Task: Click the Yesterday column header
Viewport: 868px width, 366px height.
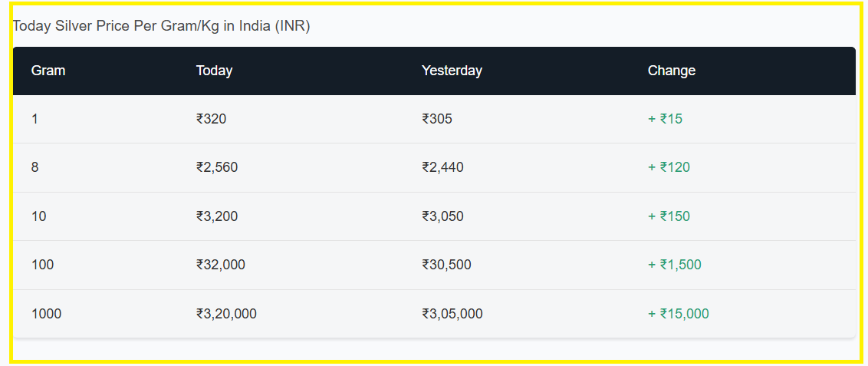Action: click(x=452, y=71)
